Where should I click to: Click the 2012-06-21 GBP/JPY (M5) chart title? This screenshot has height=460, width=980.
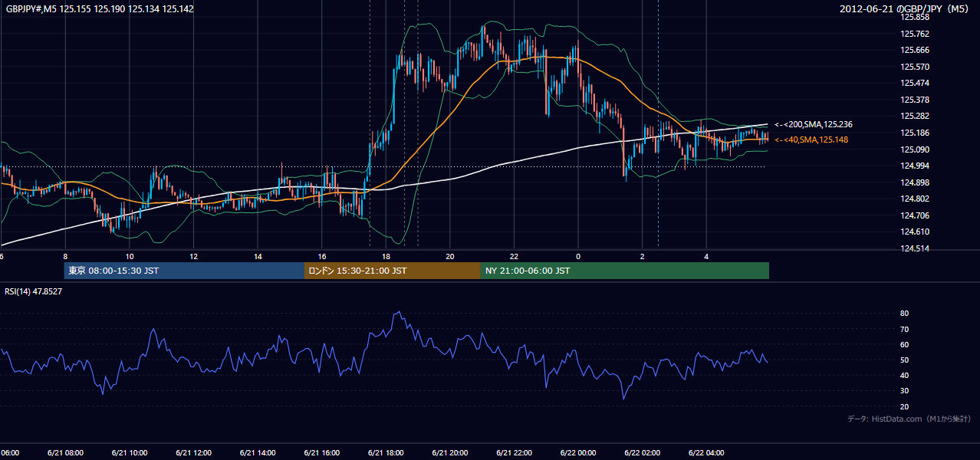pos(906,8)
